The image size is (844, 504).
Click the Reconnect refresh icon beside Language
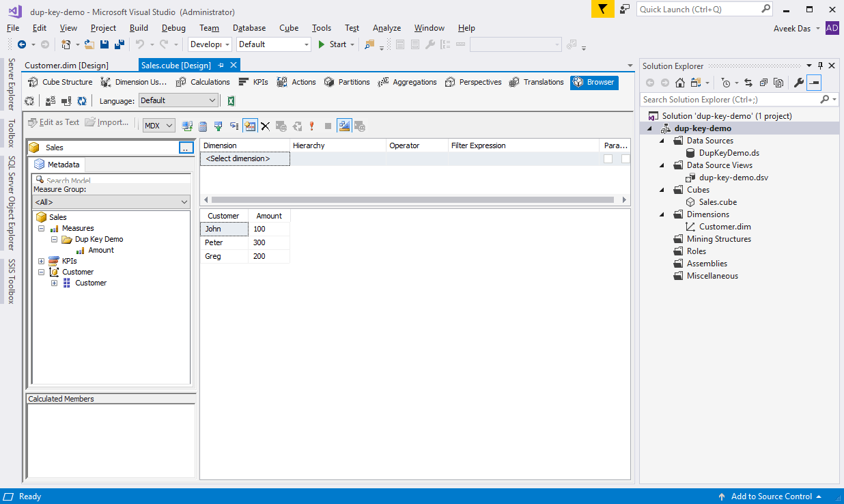point(82,101)
